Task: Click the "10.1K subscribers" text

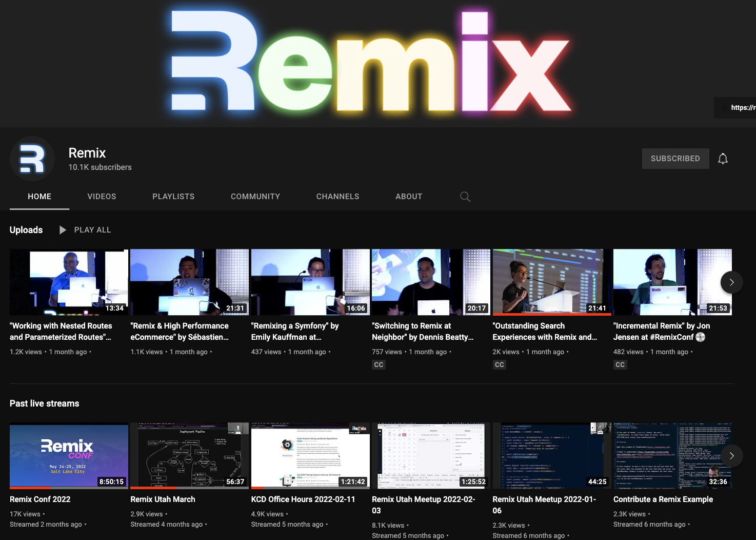Action: click(100, 167)
